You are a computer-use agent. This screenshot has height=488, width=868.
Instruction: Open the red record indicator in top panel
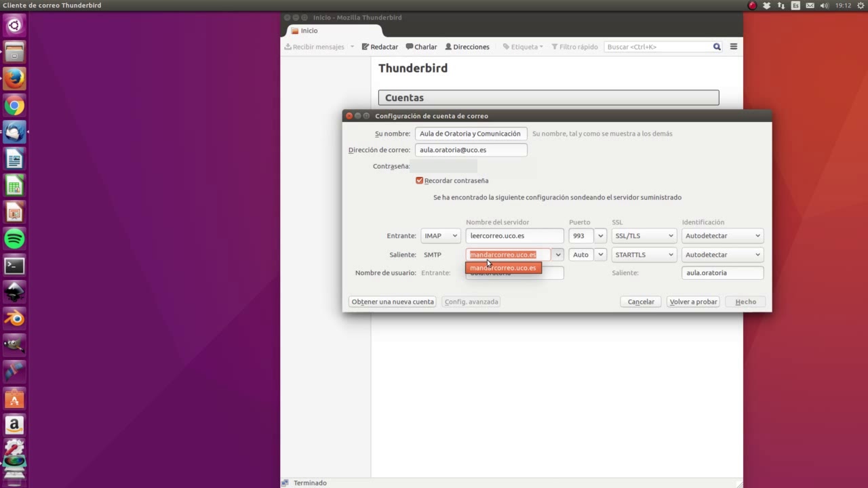[752, 5]
